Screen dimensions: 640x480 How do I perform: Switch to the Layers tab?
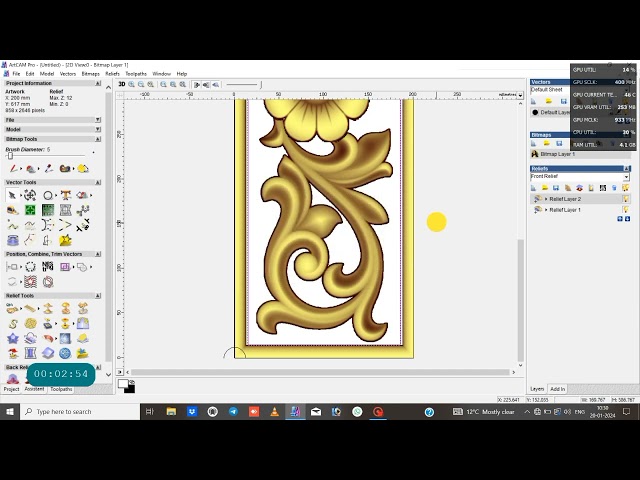click(x=537, y=389)
